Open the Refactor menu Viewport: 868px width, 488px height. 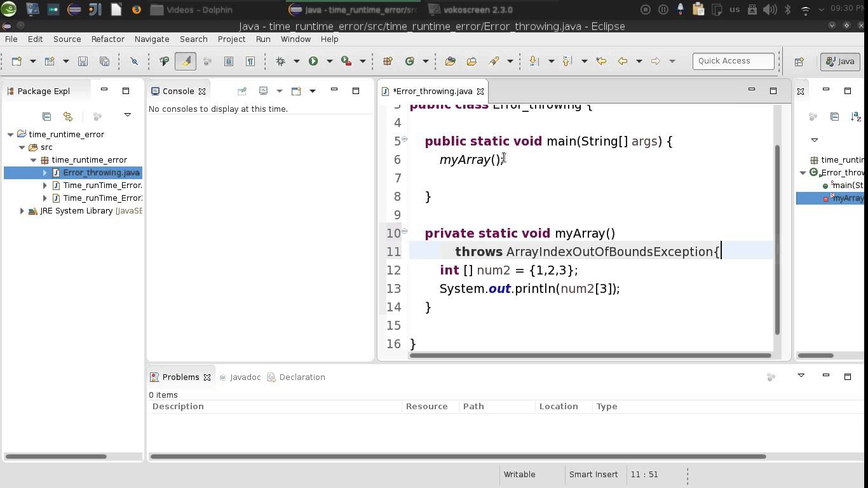pos(107,39)
